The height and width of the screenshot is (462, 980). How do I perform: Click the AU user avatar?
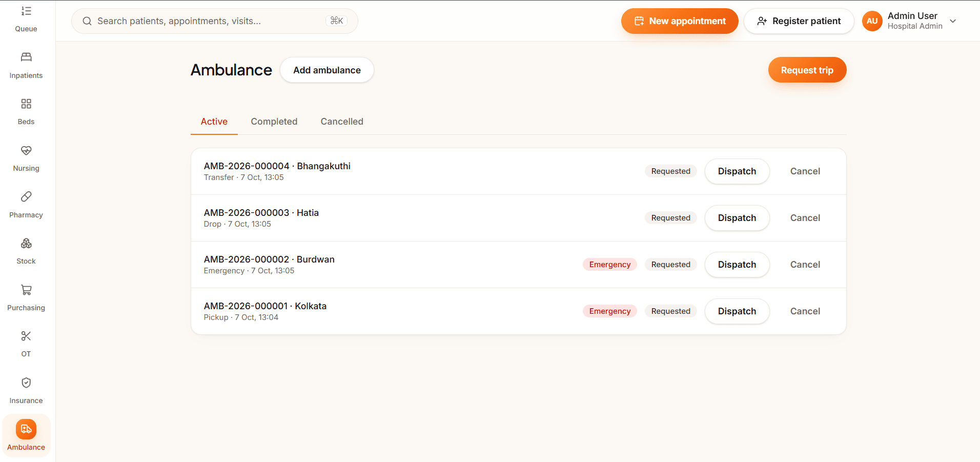pos(872,21)
